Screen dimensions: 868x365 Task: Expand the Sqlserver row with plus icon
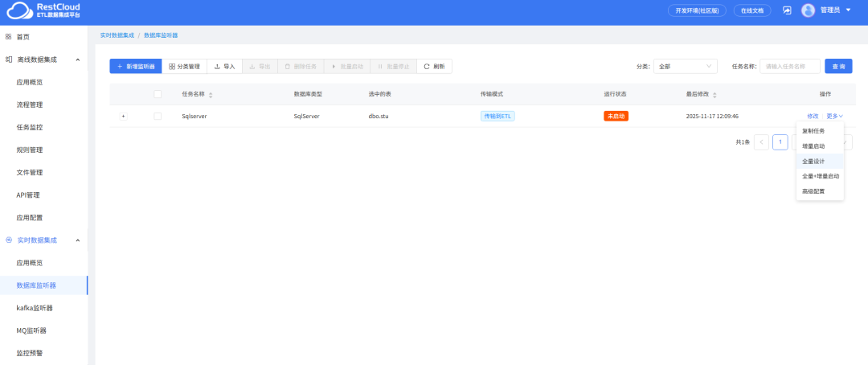pos(124,117)
